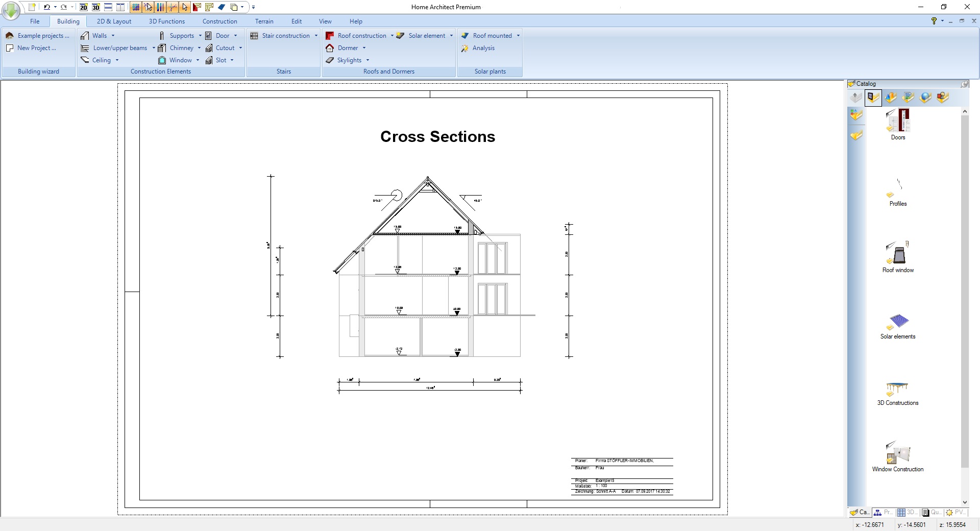Switch to the 3D view icon
The height and width of the screenshot is (531, 980).
pyautogui.click(x=96, y=8)
